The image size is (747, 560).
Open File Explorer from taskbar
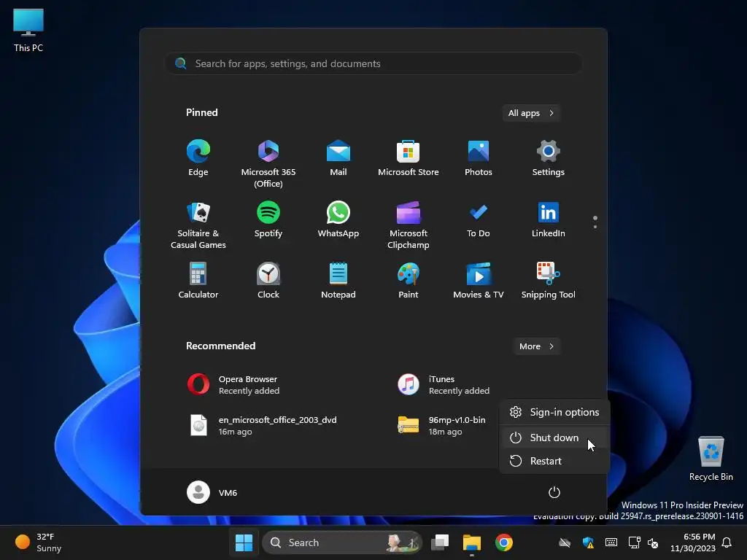472,542
